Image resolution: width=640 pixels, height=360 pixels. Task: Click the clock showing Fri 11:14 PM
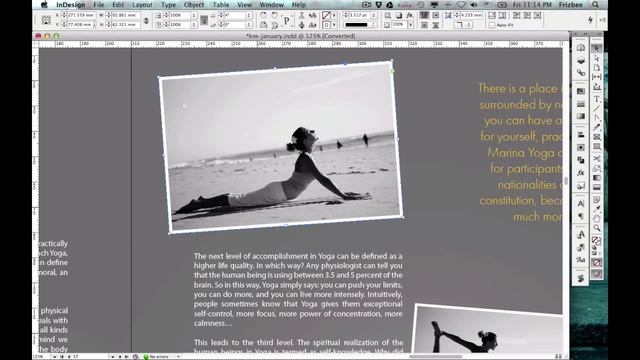point(532,5)
